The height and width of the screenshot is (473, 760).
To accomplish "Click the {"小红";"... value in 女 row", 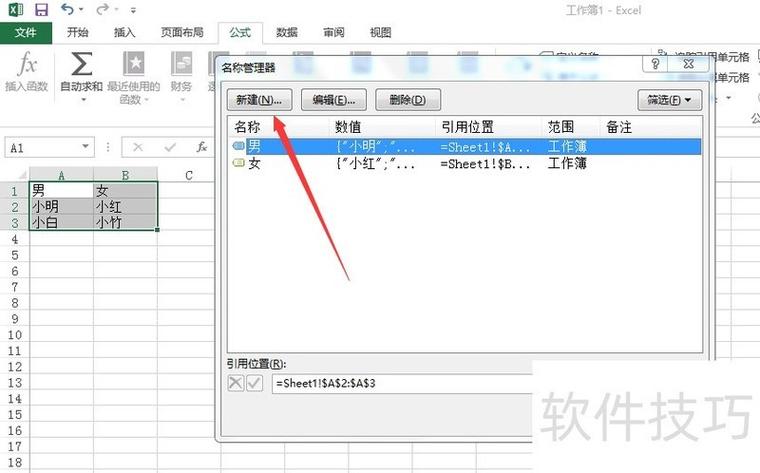I will [x=376, y=164].
